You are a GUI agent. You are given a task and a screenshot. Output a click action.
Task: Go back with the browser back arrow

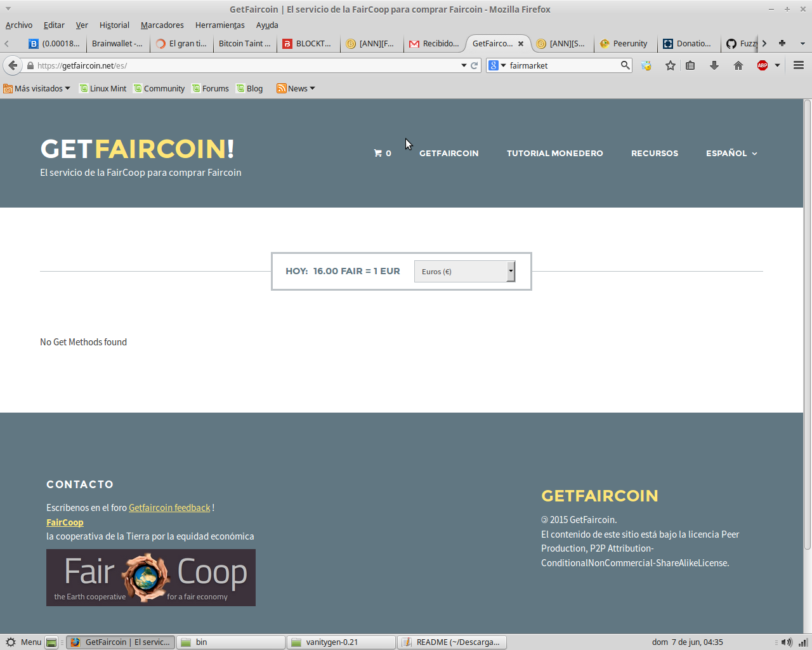13,65
